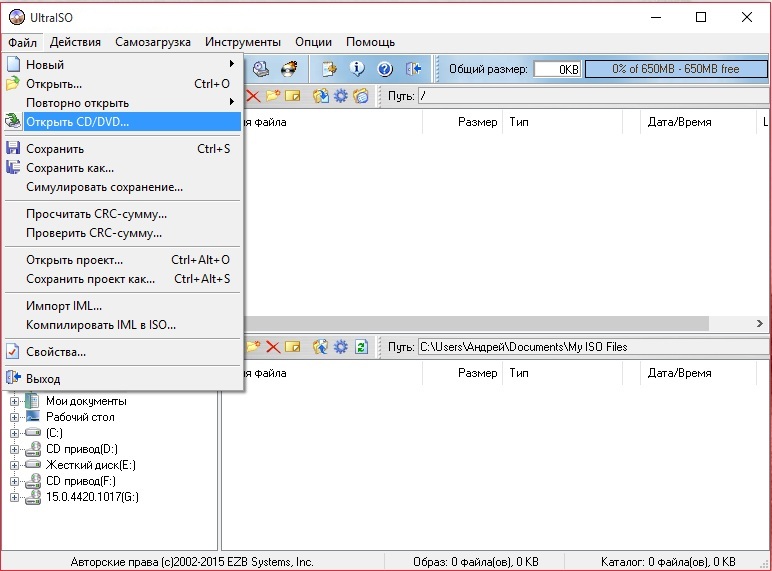
Task: Choose Проверить CRC-сумму... menu entry
Action: coord(122,233)
